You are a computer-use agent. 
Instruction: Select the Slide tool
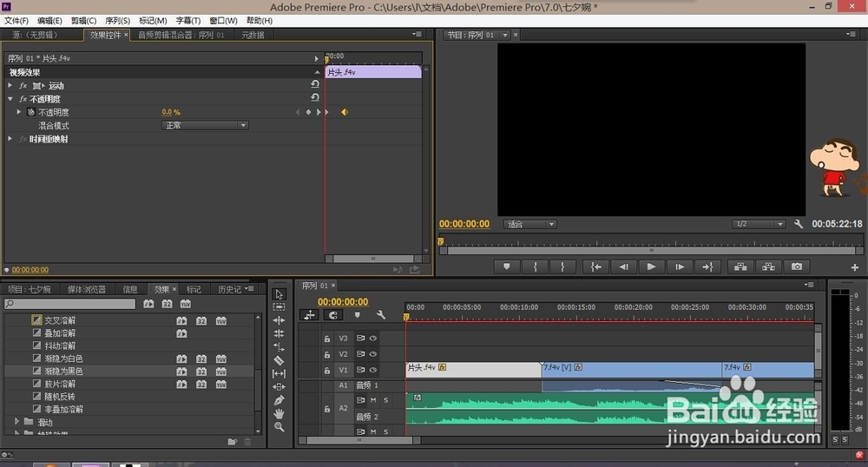[x=279, y=387]
